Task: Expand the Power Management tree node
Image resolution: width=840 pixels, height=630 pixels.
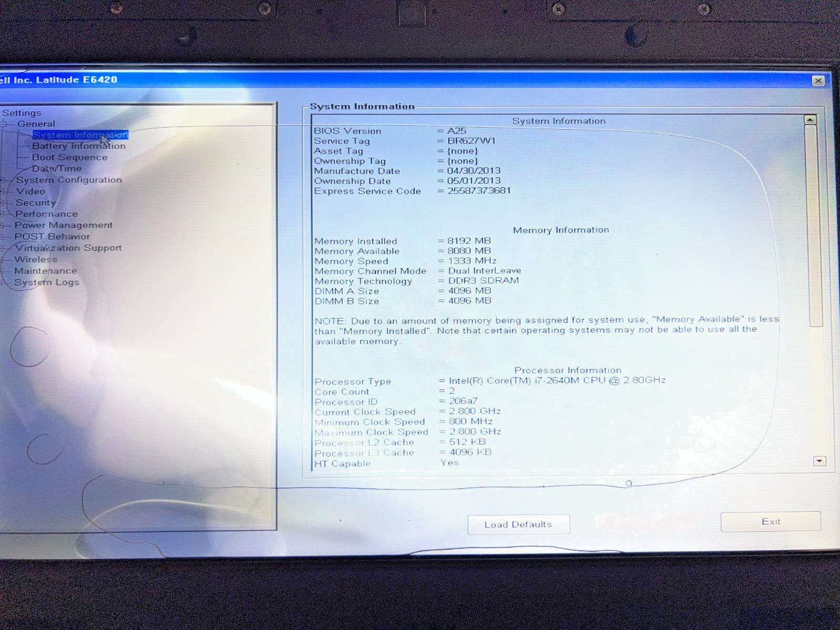Action: coord(3,225)
